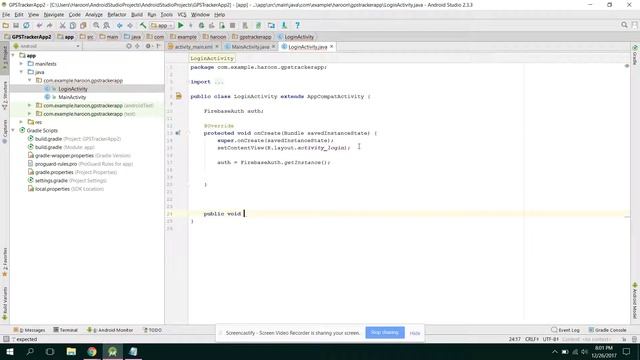Open project panel settings gear icon
This screenshot has height=360, width=640.
pos(148,46)
